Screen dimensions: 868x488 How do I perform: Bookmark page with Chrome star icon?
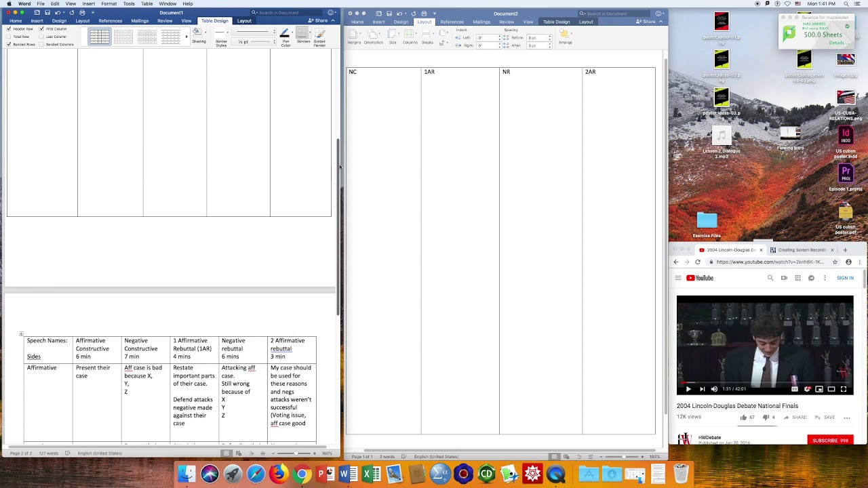[835, 262]
